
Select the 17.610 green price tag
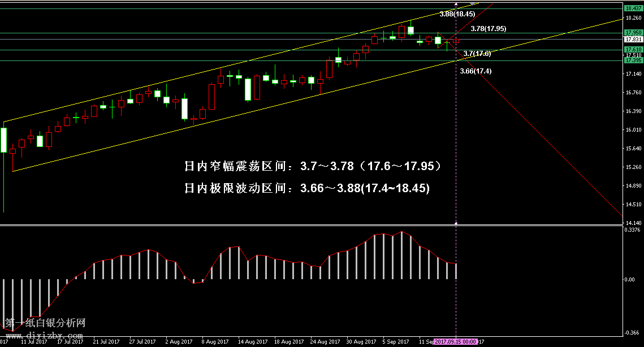(x=633, y=50)
